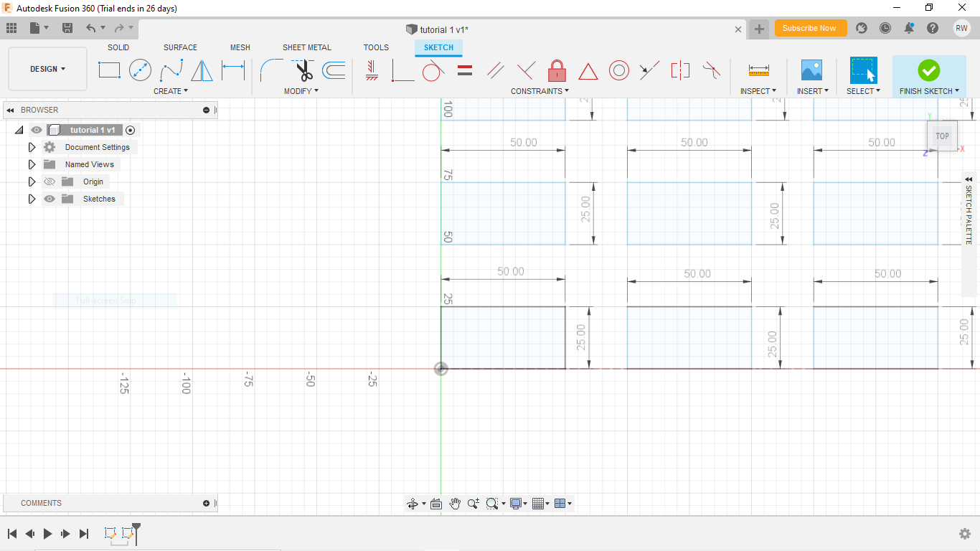Screen dimensions: 980x551
Task: Toggle visibility of the Origin folder
Action: pyautogui.click(x=50, y=182)
